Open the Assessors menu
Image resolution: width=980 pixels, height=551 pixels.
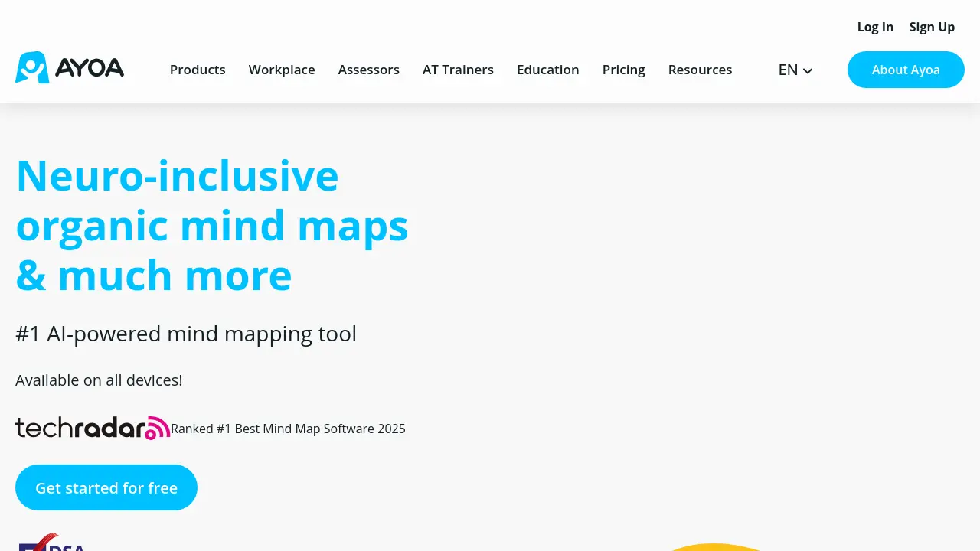tap(369, 70)
